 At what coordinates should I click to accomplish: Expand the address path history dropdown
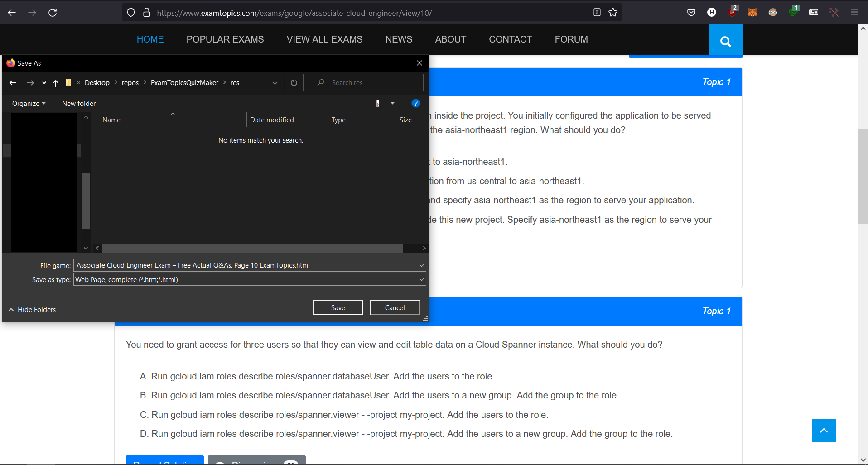pos(275,83)
